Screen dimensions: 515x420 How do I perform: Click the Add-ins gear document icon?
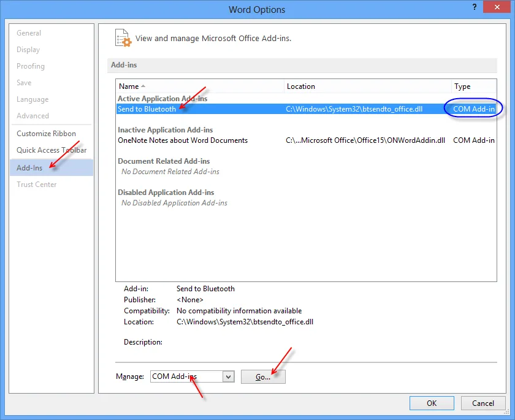(123, 37)
